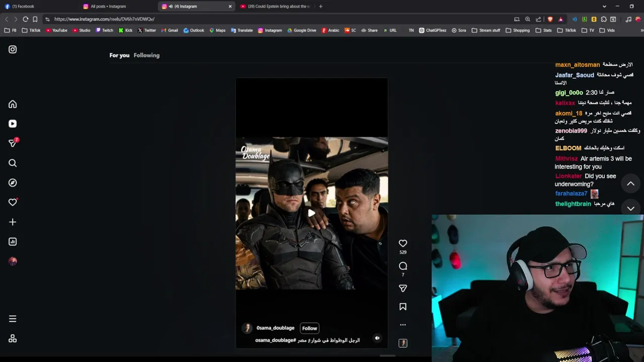Viewport: 644px width, 362px height.
Task: Open the Explore compass icon
Action: point(13,183)
